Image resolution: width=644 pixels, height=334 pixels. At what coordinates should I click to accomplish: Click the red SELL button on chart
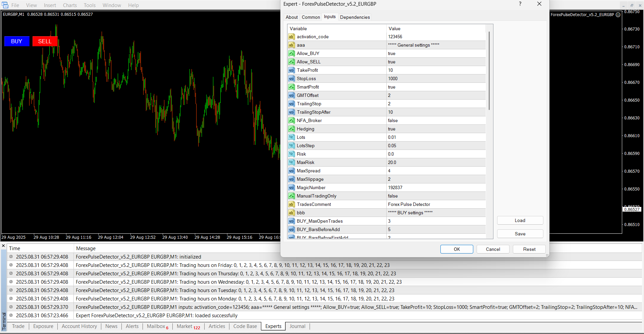(x=45, y=41)
